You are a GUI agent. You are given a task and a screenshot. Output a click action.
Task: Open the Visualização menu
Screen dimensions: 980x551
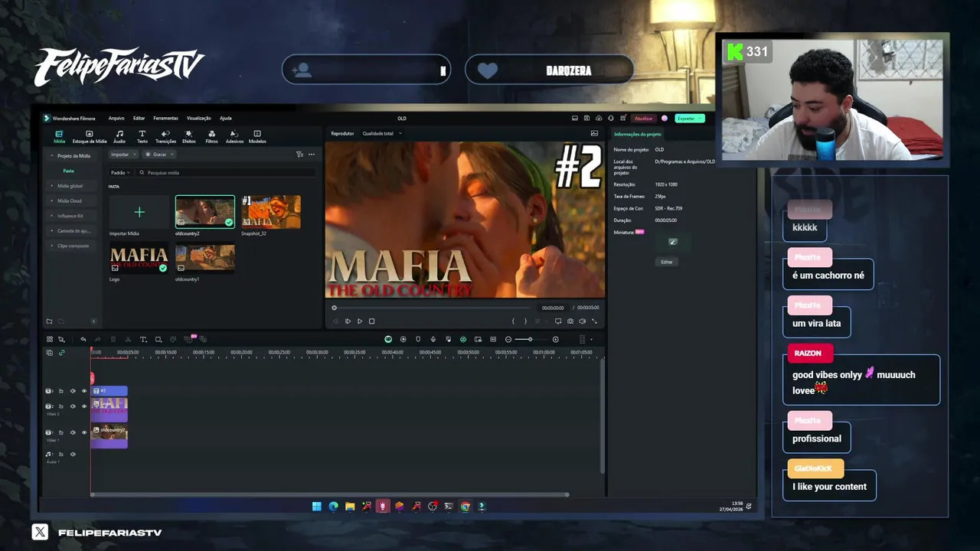click(199, 119)
